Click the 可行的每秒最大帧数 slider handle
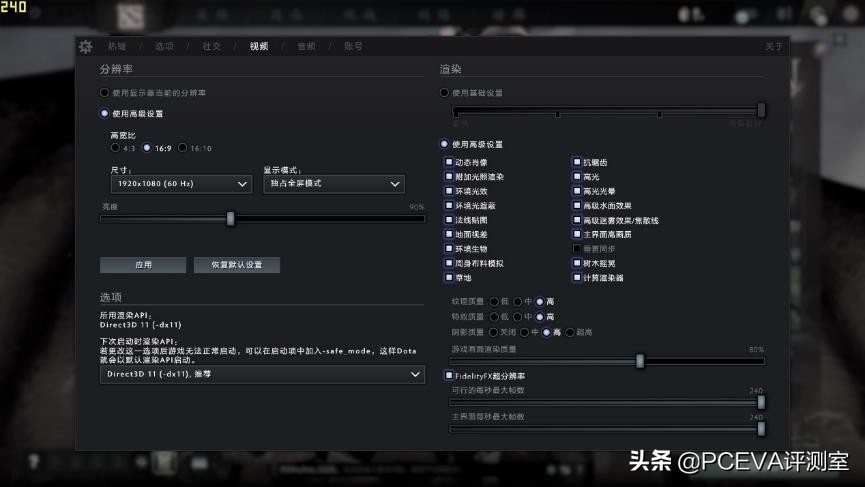Viewport: 865px width, 487px height. (761, 402)
